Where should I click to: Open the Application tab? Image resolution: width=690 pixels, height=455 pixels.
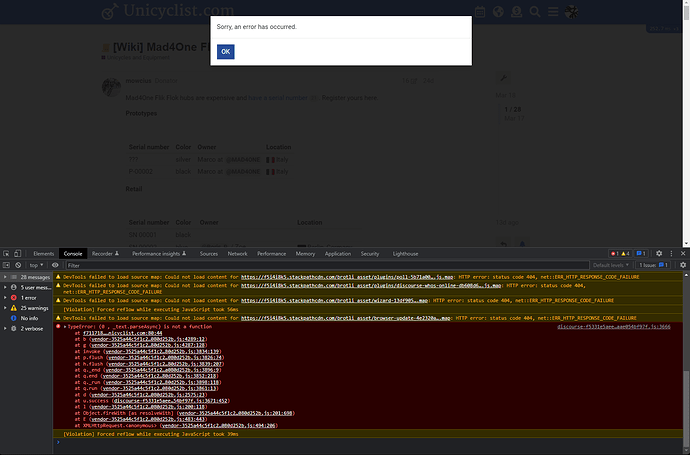(x=338, y=254)
